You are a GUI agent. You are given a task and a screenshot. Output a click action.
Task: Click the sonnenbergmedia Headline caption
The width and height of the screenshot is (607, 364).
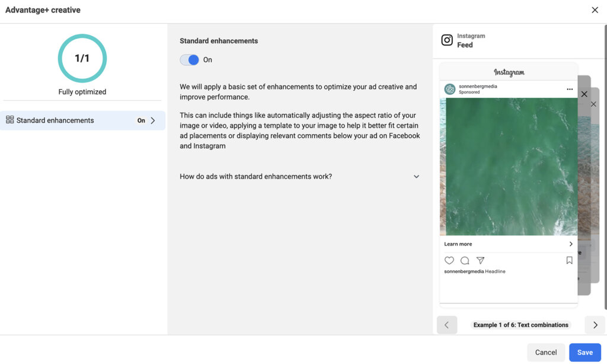point(475,272)
